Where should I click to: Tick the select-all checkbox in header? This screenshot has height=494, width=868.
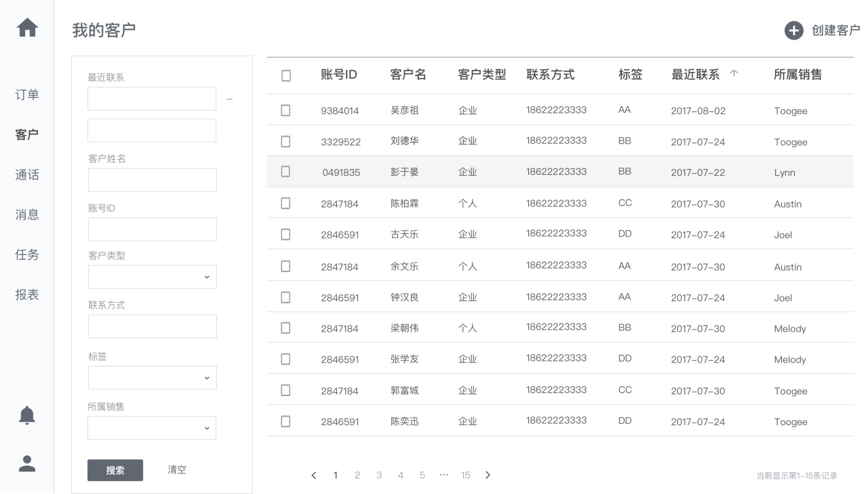coord(286,76)
